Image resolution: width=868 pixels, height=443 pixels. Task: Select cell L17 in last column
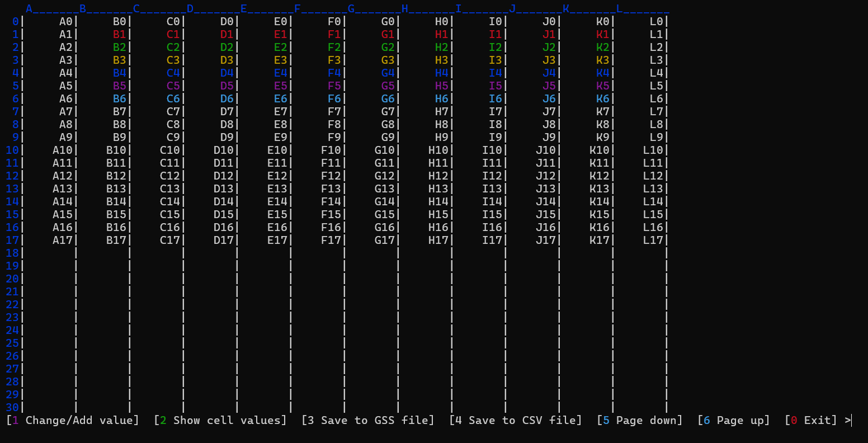point(653,241)
